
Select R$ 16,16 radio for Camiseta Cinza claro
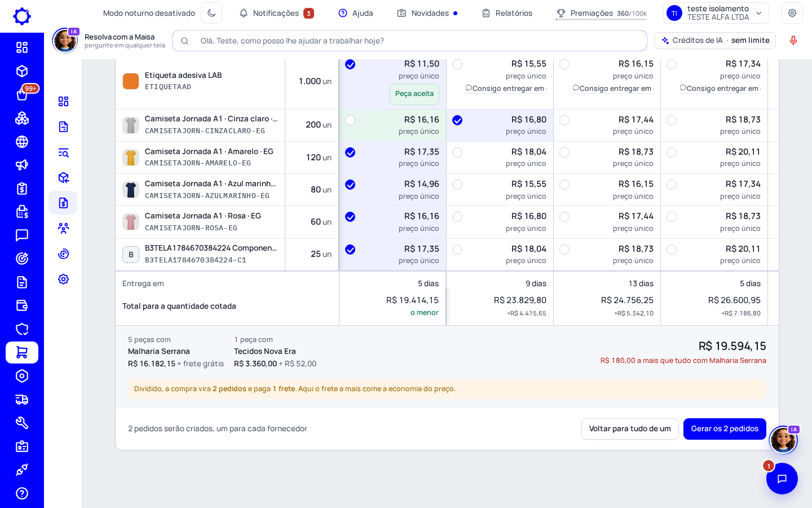click(350, 120)
